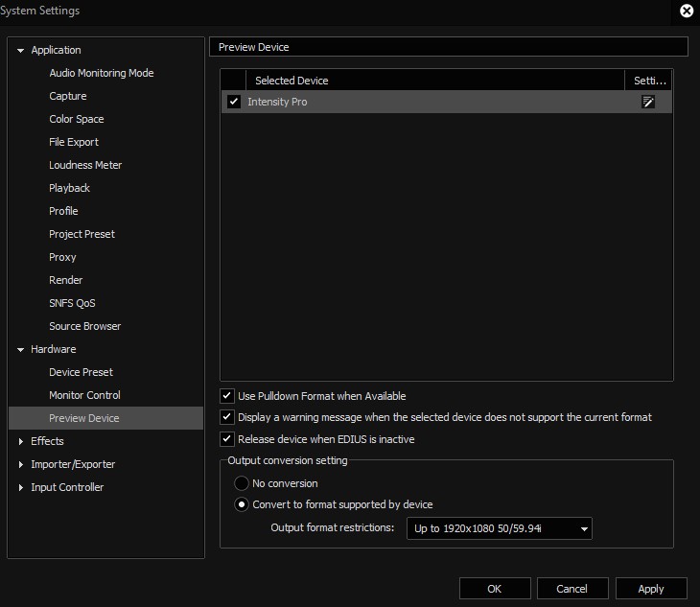Collapse the Hardware tree section
700x607 pixels.
point(20,349)
